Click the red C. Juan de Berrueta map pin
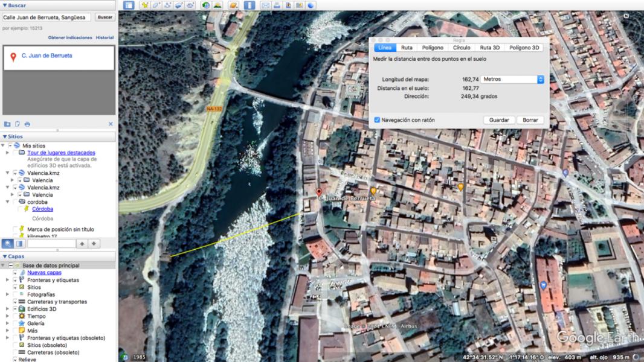Image resolution: width=644 pixels, height=362 pixels. click(x=320, y=192)
